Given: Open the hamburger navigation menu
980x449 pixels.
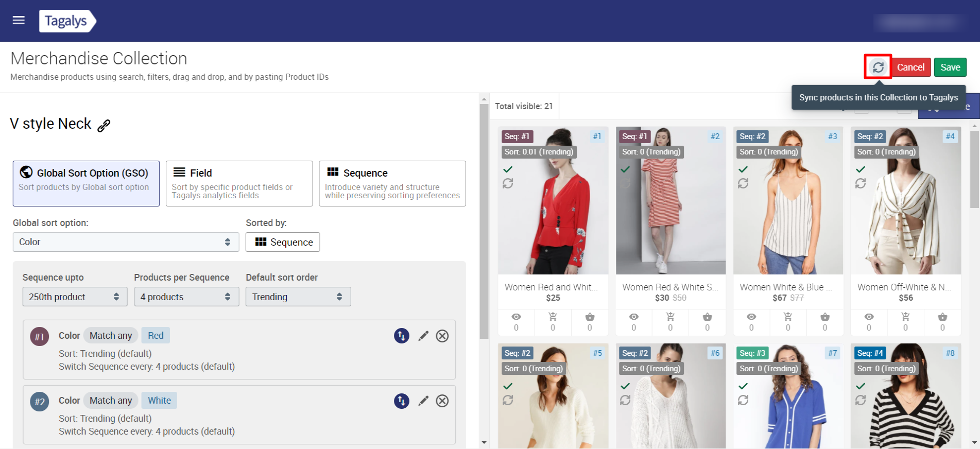Looking at the screenshot, I should (19, 20).
